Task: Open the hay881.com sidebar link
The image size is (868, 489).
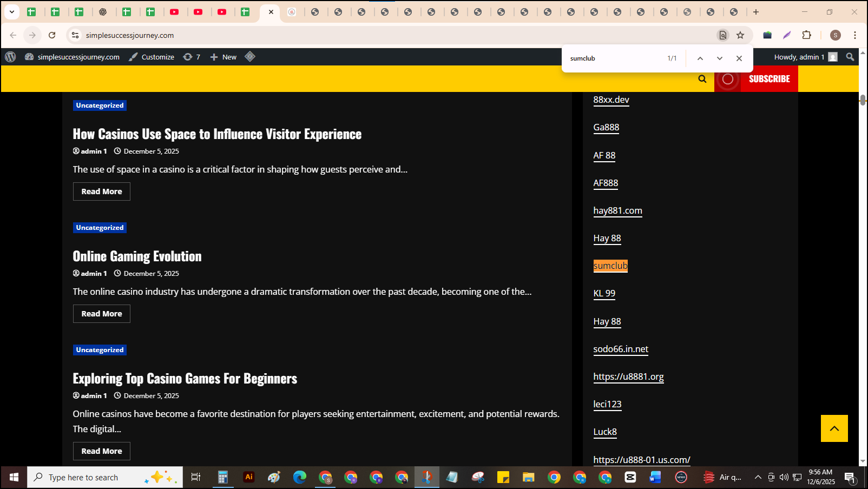Action: (617, 210)
